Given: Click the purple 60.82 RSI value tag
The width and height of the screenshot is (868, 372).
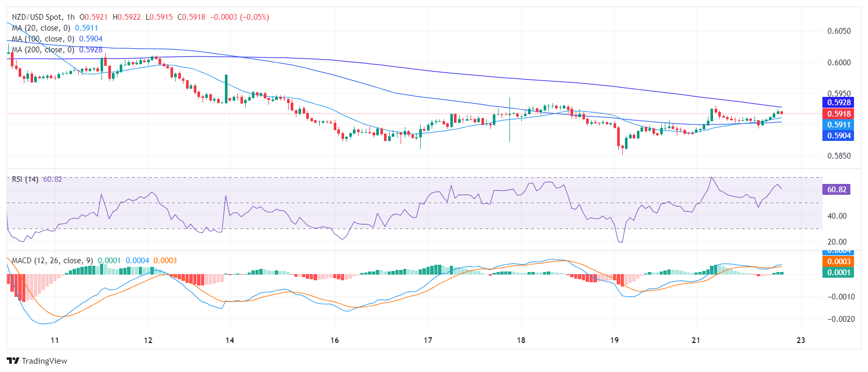Looking at the screenshot, I should pyautogui.click(x=836, y=190).
